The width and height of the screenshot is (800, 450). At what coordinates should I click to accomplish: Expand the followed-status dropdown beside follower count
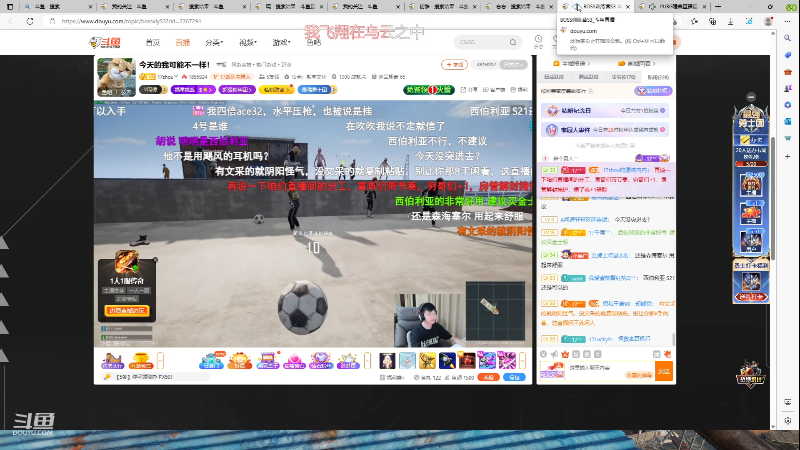coord(513,65)
